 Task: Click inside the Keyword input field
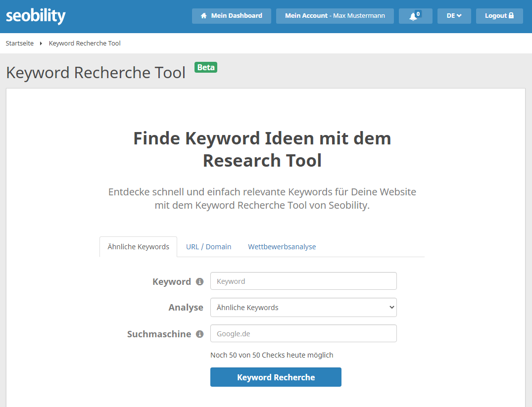point(303,281)
